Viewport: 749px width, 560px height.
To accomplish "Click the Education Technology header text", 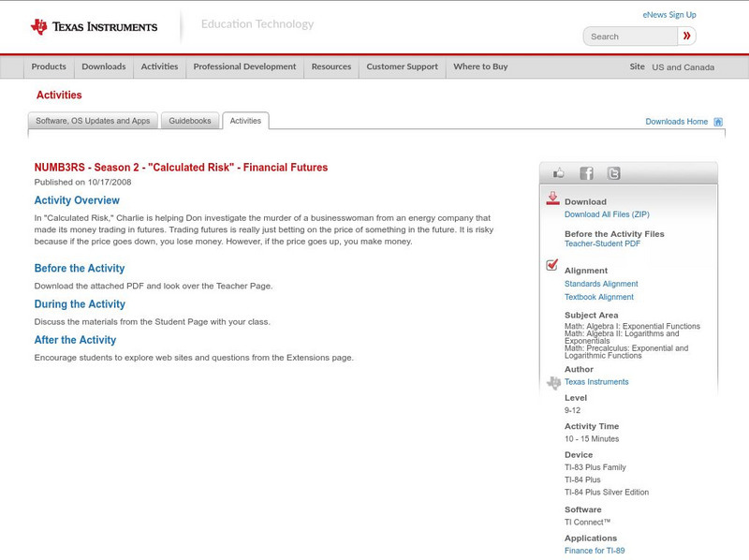I will [x=257, y=24].
